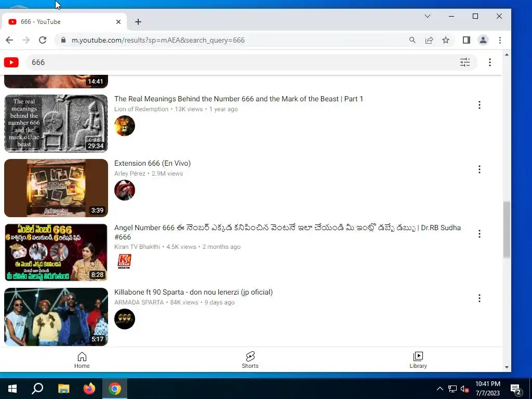Play the Killabone 5:17 thumbnail
532x399 pixels.
click(x=56, y=317)
